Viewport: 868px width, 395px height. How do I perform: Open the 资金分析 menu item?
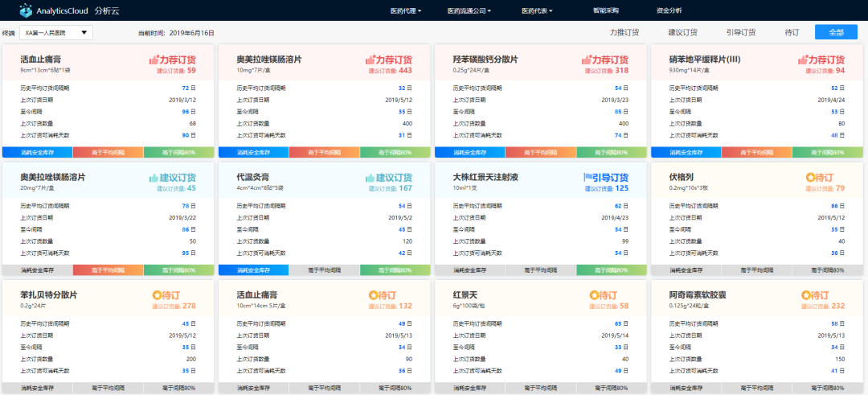pos(669,11)
